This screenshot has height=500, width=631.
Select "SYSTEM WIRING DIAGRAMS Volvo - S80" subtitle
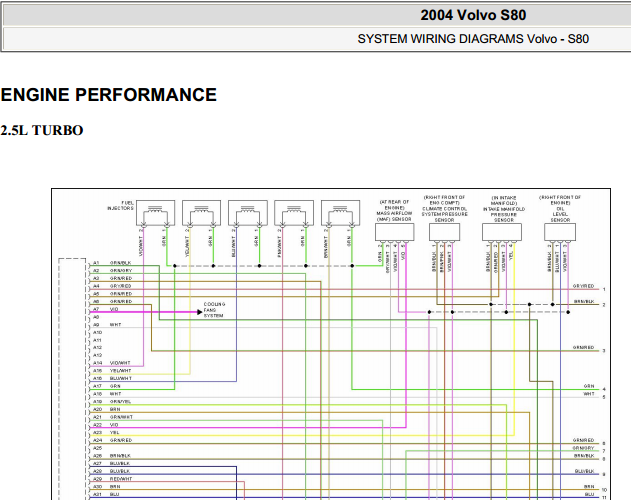coord(473,39)
